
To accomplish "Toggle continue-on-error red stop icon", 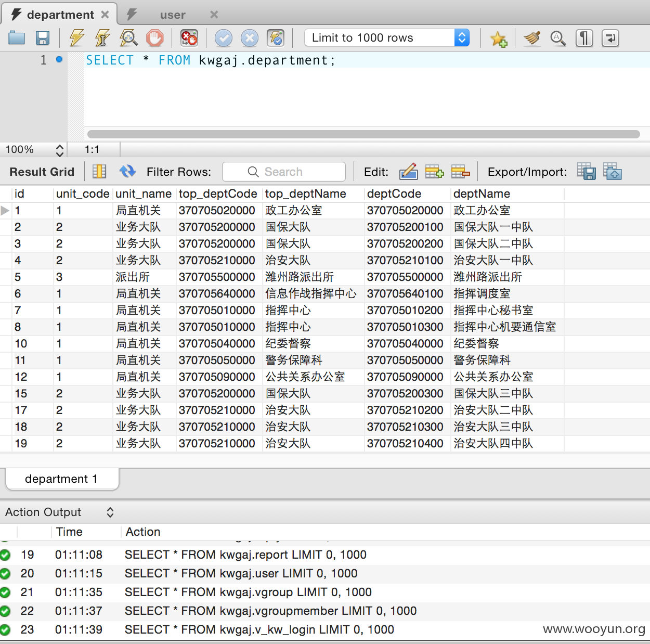I will pyautogui.click(x=189, y=38).
